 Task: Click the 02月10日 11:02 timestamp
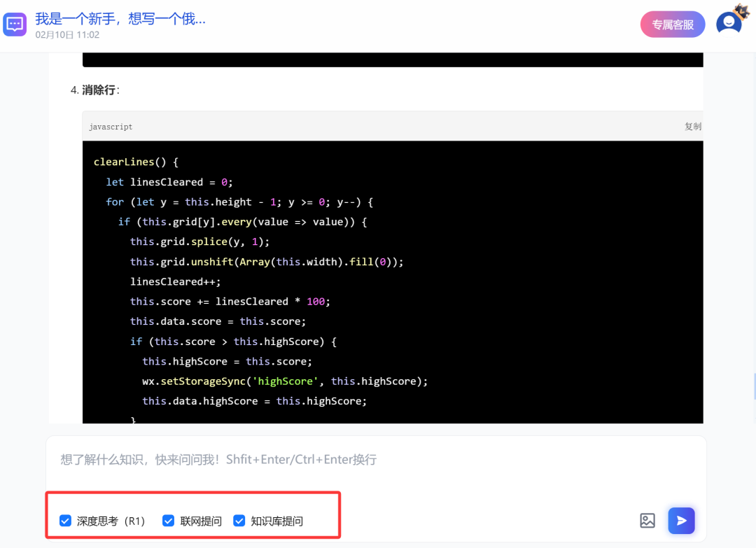(67, 35)
